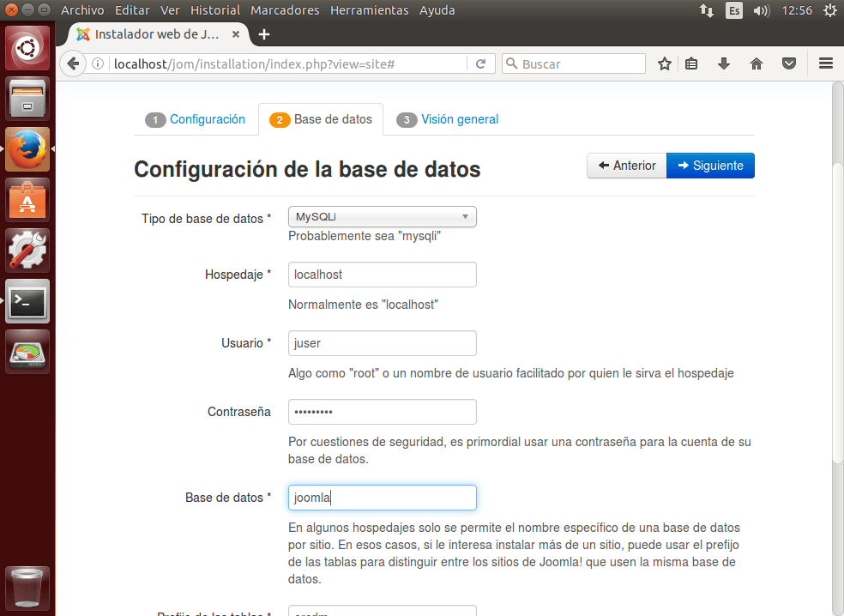Open the Es keyboard layout indicator
The image size is (844, 616).
pos(733,10)
